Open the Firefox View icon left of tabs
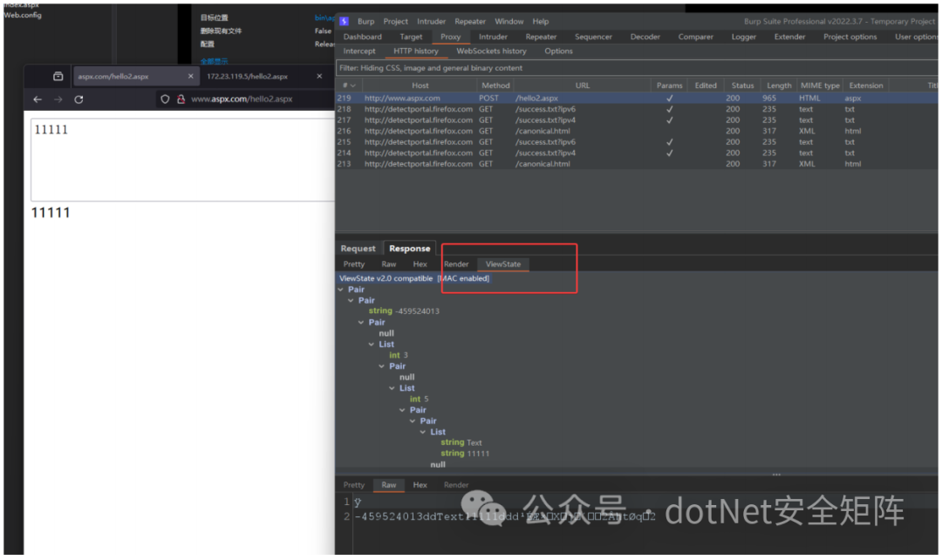Image resolution: width=942 pixels, height=560 pixels. point(58,76)
